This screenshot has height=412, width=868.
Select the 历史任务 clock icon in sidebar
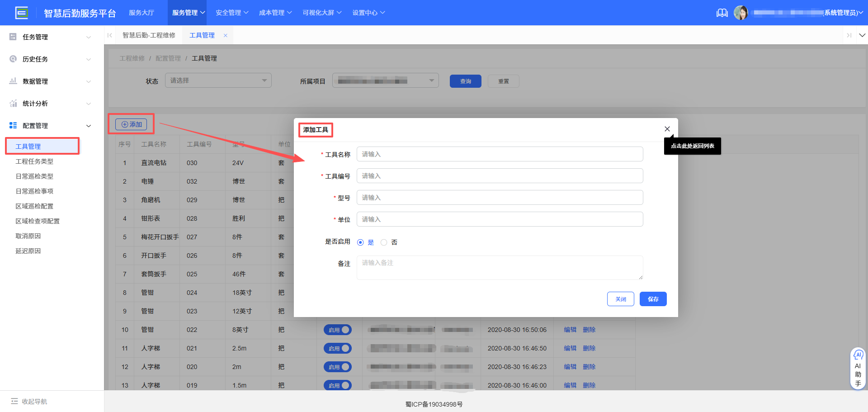point(13,59)
